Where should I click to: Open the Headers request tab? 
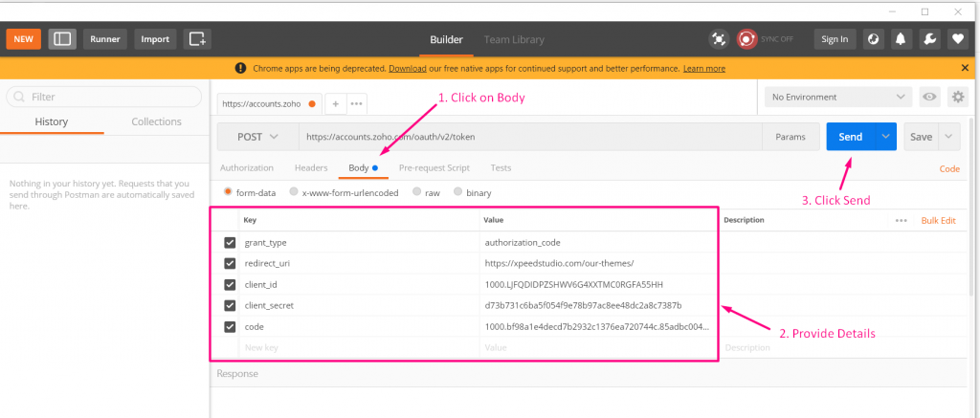pyautogui.click(x=311, y=168)
